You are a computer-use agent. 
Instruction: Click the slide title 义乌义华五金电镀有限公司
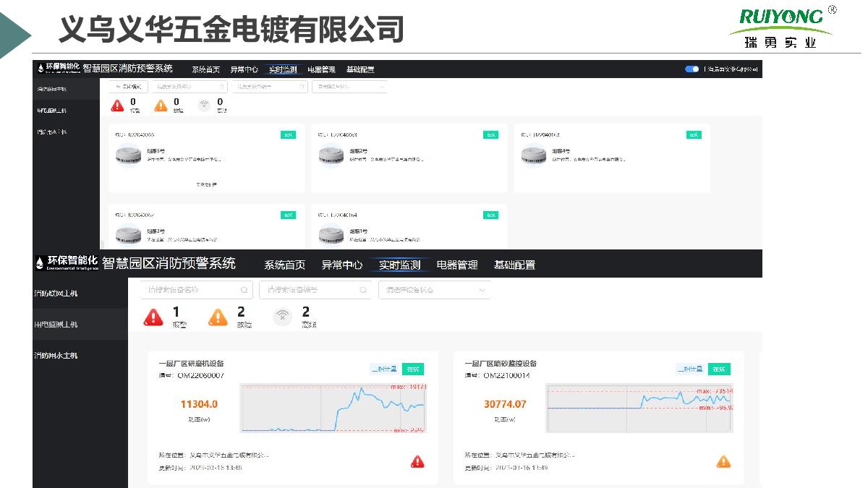coord(231,30)
